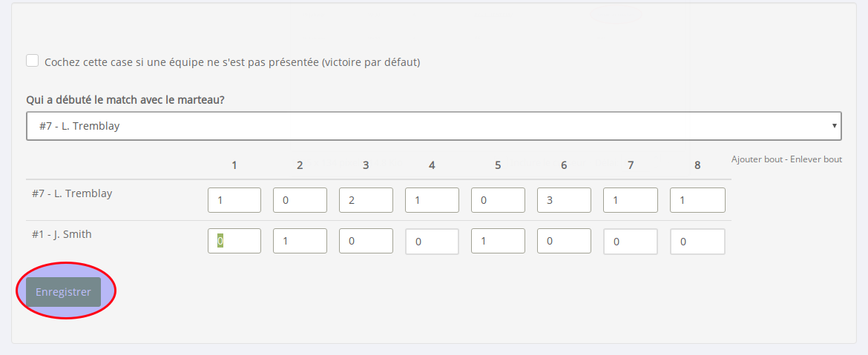Focus J. Smith's end 8 score field
The width and height of the screenshot is (868, 355).
697,242
